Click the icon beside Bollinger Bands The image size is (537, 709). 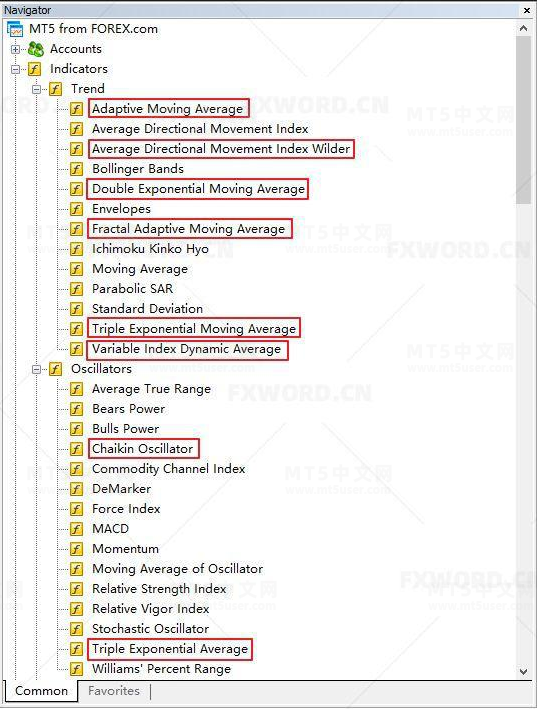(x=76, y=169)
